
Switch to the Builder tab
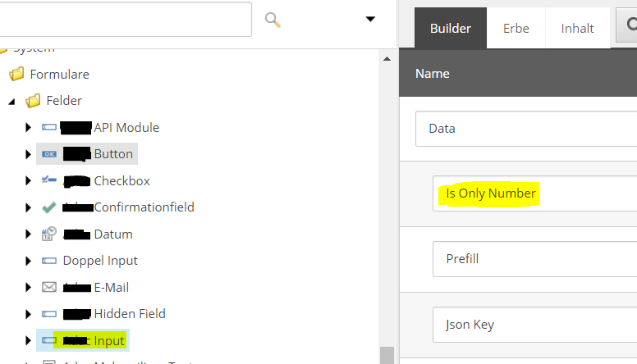(451, 29)
